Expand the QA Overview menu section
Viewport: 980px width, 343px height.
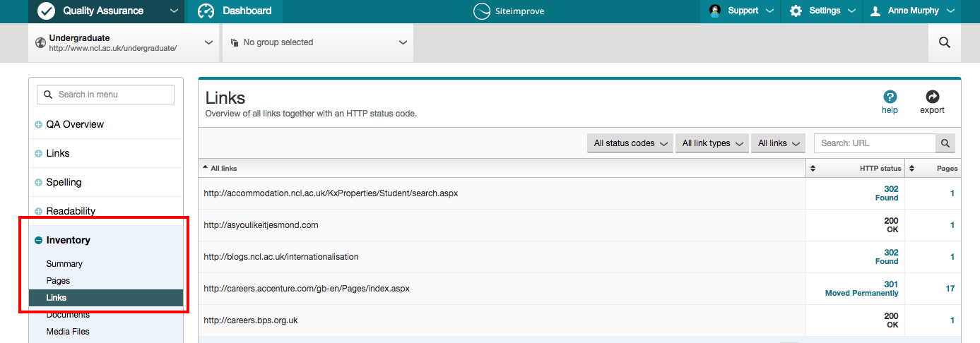pos(39,125)
